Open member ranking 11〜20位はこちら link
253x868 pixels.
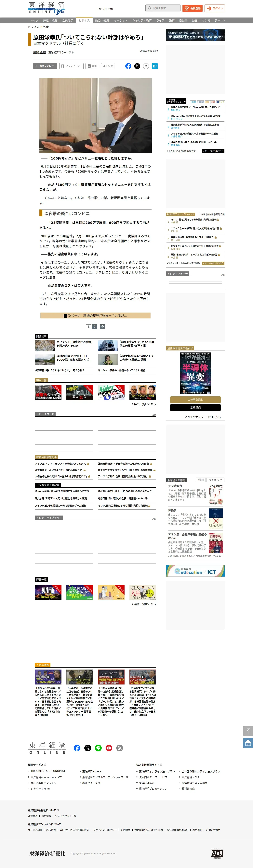(x=213, y=263)
